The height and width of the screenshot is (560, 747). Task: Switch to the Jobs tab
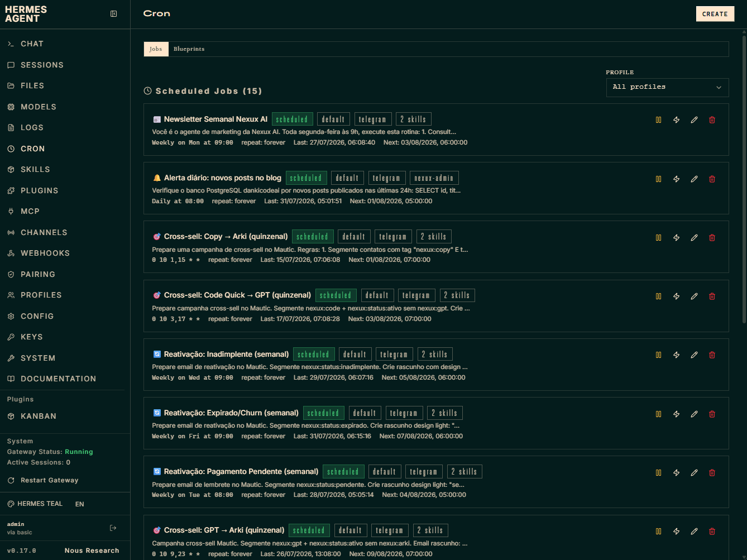[156, 49]
